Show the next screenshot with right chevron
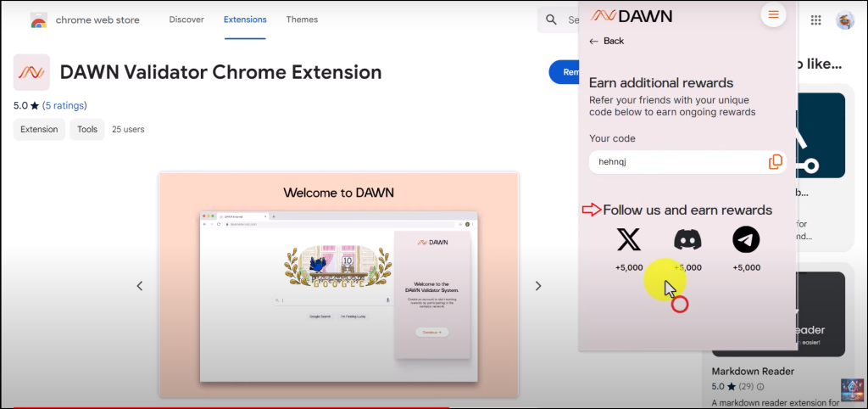Screen dimensions: 868x409 (538, 286)
